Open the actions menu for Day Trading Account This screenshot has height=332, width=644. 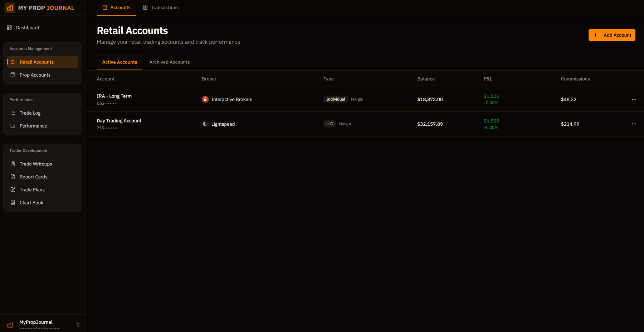pos(634,124)
